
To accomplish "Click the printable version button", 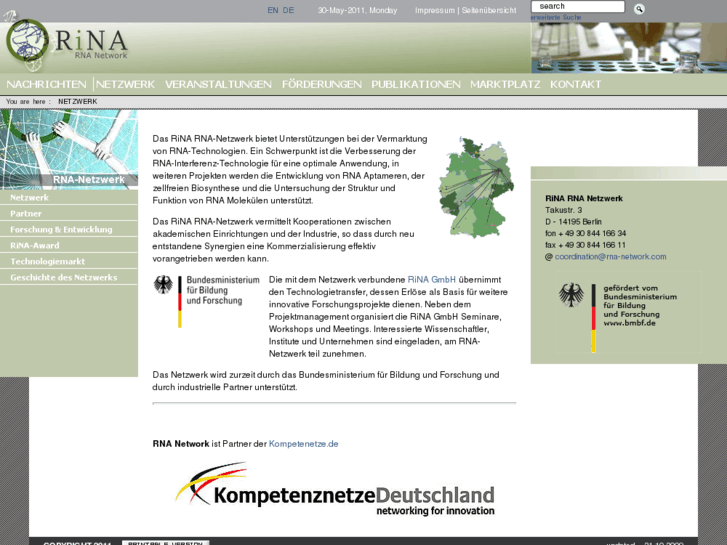I will coord(166,542).
